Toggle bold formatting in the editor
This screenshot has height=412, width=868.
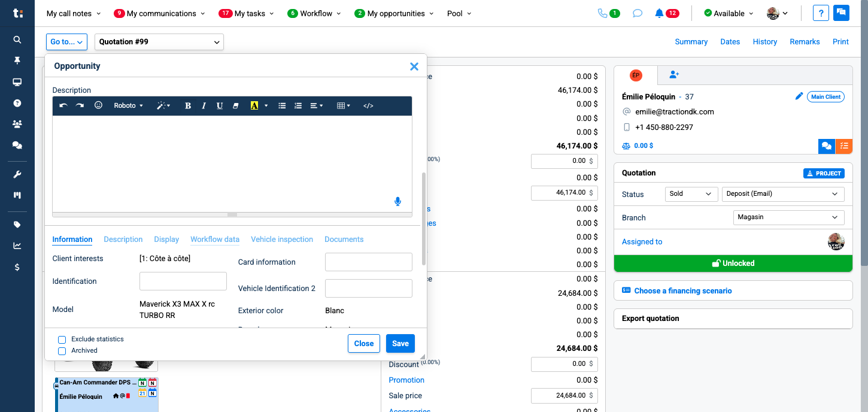pos(188,106)
